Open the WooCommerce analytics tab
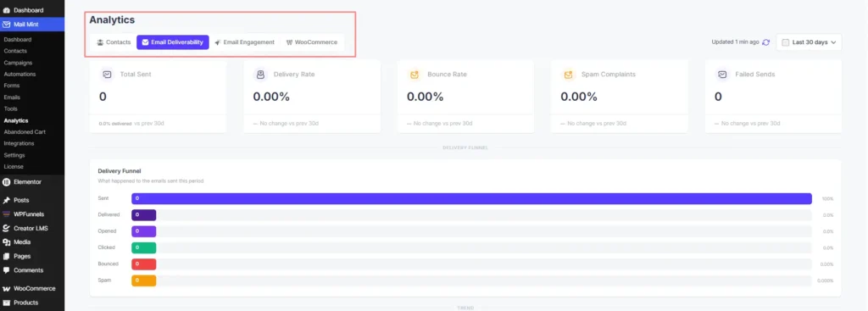 [x=312, y=42]
